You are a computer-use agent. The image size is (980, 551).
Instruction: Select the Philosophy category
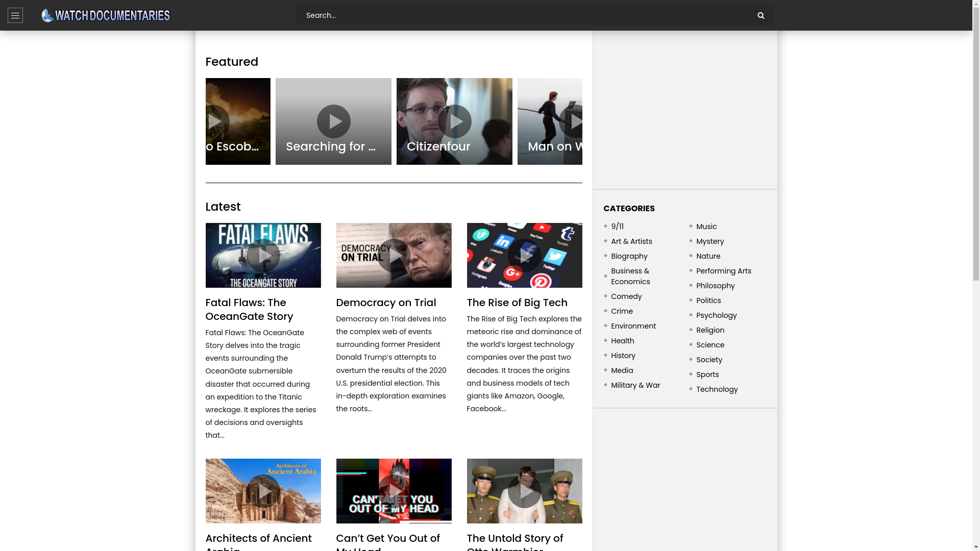(715, 286)
